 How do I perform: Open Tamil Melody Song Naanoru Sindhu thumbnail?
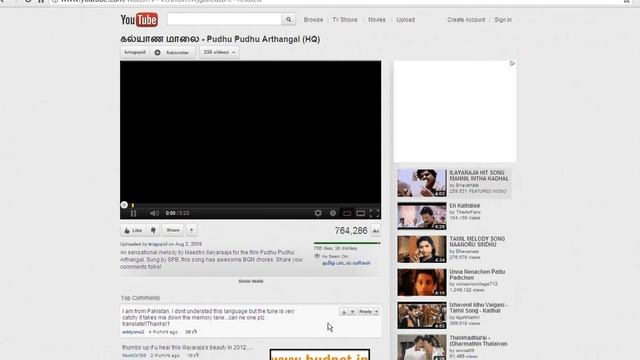coord(422,249)
